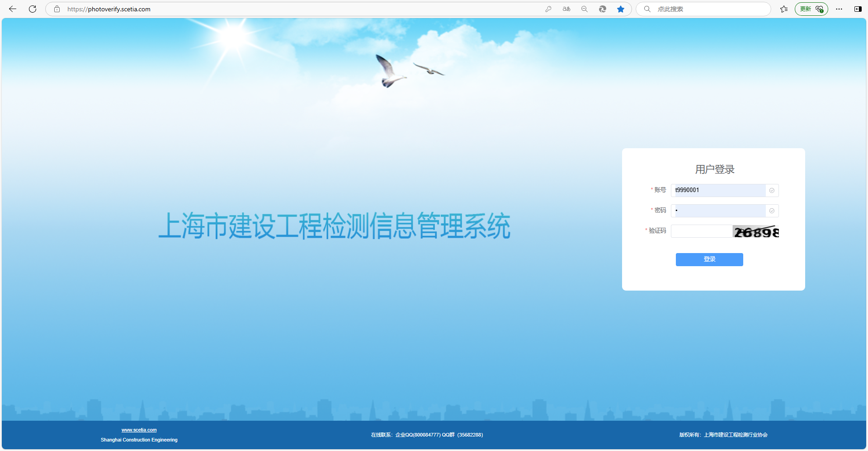Click the check circle icon in account field
Viewport: 868px width, 451px height.
tap(772, 191)
